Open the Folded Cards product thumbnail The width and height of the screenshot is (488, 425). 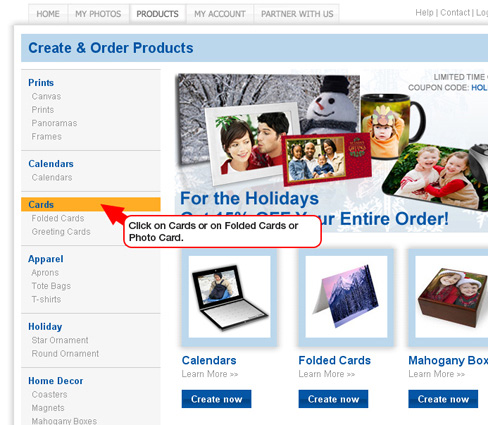pos(346,297)
